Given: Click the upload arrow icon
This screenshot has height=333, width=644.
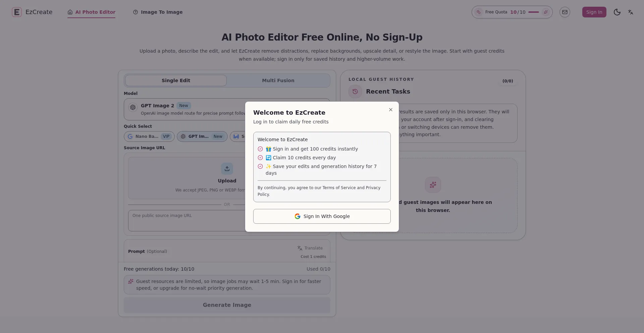Looking at the screenshot, I should (227, 169).
